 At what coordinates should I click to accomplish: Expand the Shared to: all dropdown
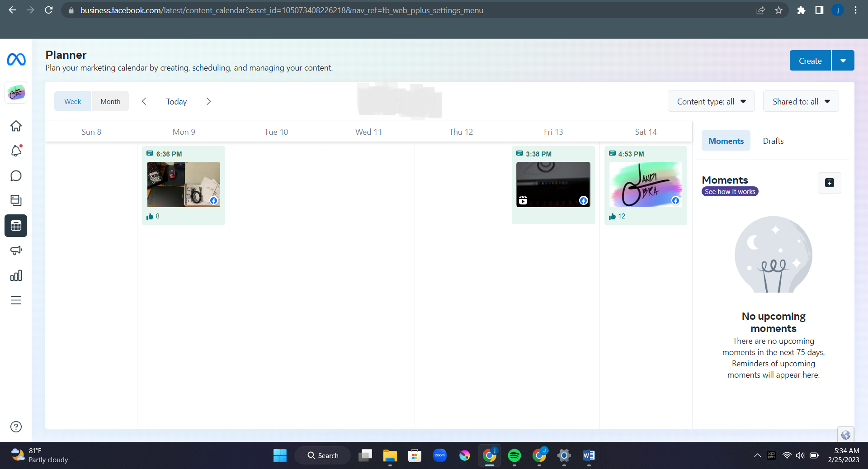[801, 101]
